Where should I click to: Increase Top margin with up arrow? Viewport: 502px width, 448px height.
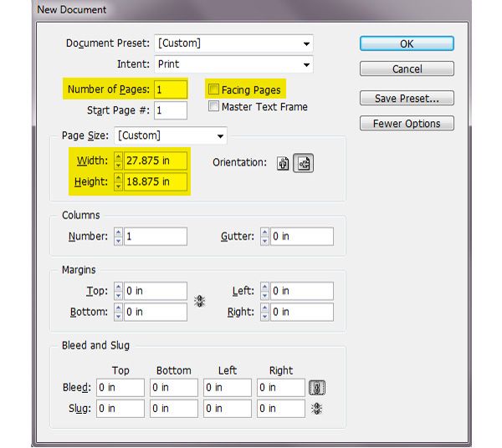(119, 287)
